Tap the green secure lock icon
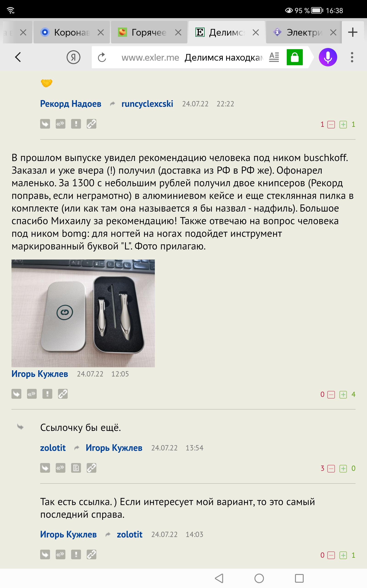Viewport: 367px width, 588px height. [x=295, y=57]
